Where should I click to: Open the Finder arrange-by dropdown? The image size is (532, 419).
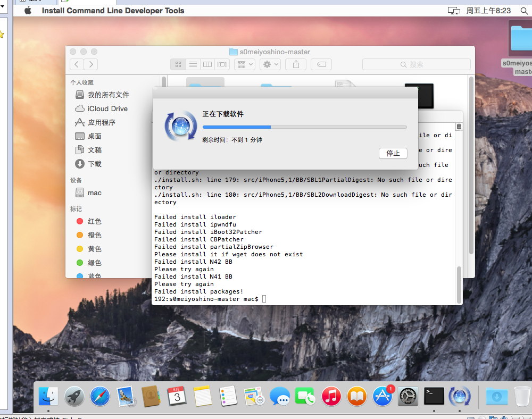[245, 64]
